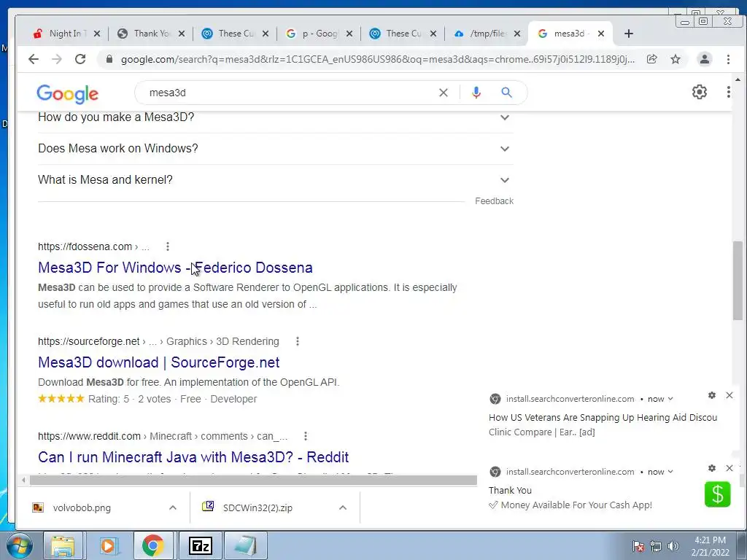Close the active mesa3d tab
The width and height of the screenshot is (747, 560).
pyautogui.click(x=601, y=34)
